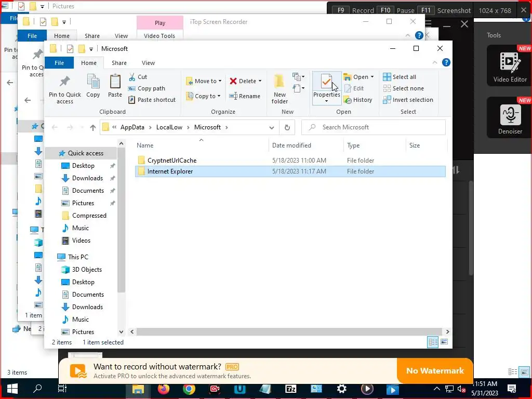Refresh the Microsoft folder view
Viewport: 532px width, 399px height.
287,128
